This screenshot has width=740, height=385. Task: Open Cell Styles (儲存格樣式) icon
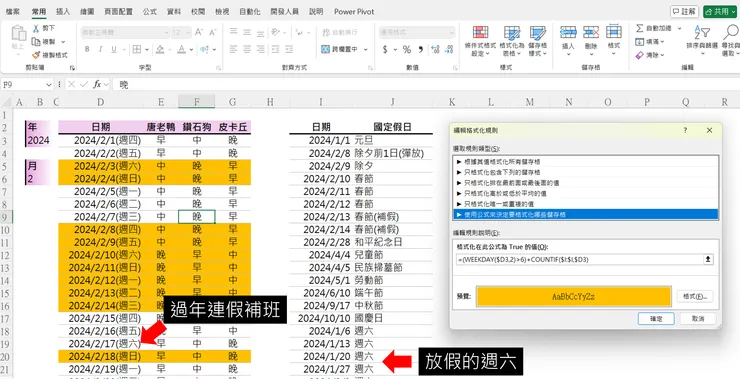point(537,32)
